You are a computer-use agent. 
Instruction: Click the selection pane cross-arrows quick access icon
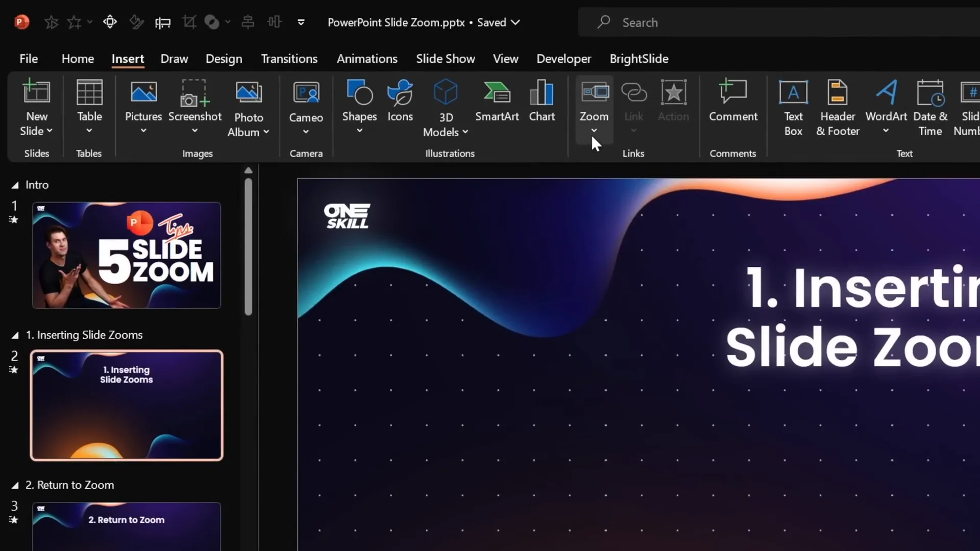tap(110, 22)
